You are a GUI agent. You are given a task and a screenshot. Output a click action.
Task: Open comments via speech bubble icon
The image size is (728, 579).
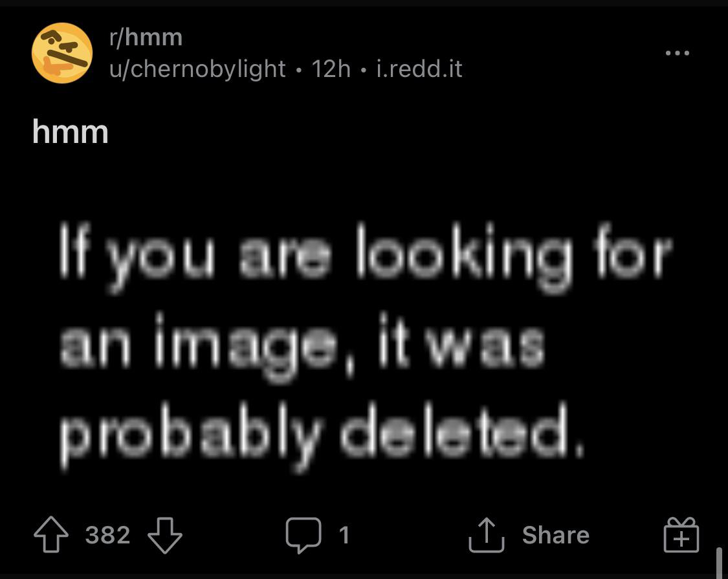coord(303,536)
